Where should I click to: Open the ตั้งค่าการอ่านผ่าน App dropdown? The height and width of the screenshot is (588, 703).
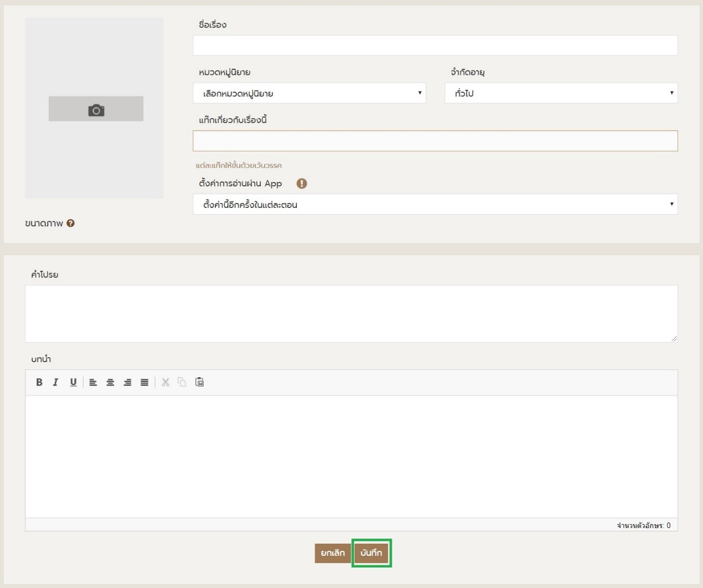coord(435,204)
